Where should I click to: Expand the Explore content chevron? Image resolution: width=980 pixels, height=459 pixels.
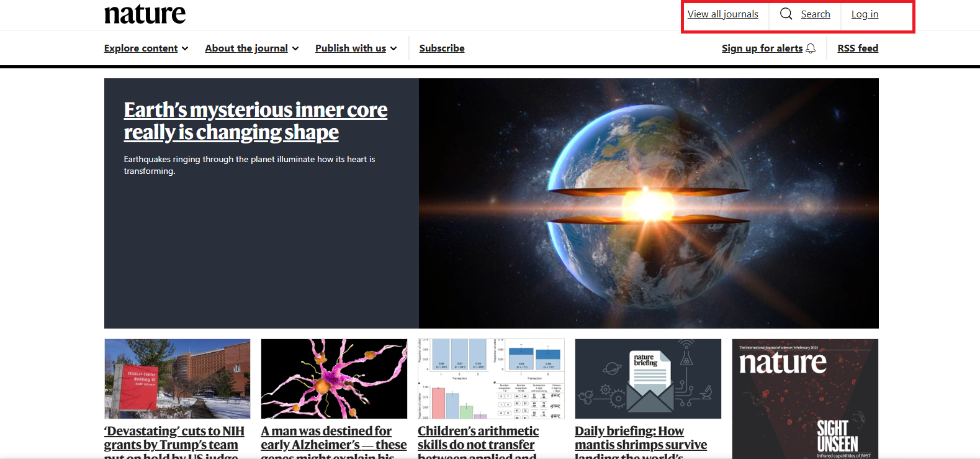tap(185, 48)
